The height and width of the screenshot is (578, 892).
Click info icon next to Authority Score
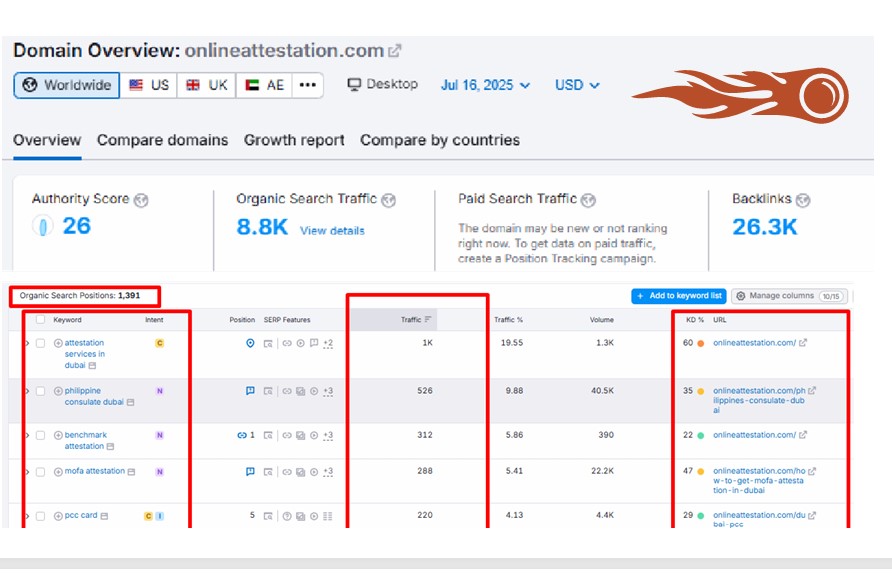coord(141,200)
